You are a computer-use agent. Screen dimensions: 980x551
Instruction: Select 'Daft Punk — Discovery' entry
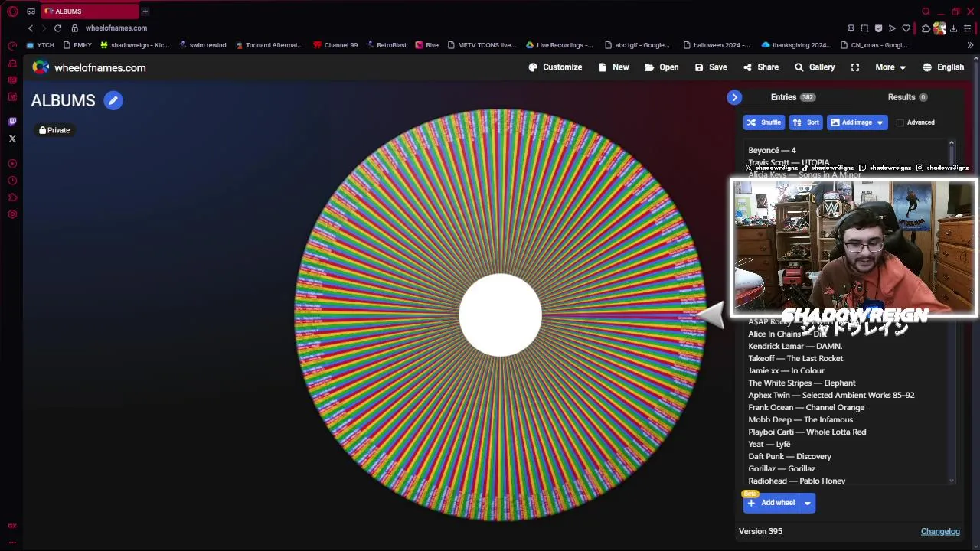789,456
